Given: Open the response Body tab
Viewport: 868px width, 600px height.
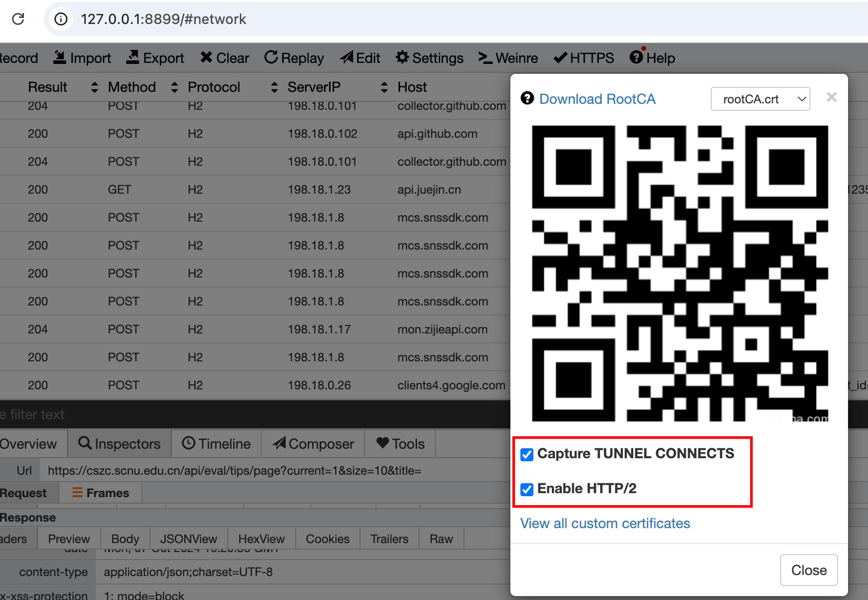Looking at the screenshot, I should click(125, 539).
